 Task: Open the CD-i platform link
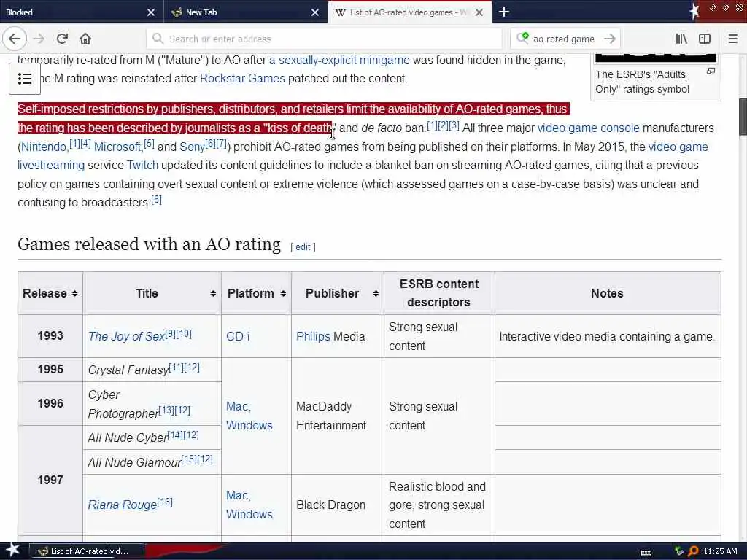pos(238,336)
